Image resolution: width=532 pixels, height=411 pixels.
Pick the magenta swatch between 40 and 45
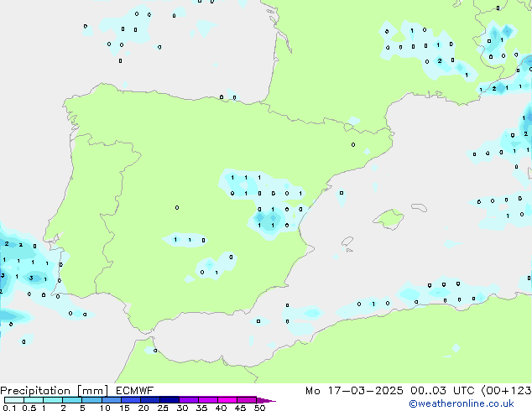227,400
